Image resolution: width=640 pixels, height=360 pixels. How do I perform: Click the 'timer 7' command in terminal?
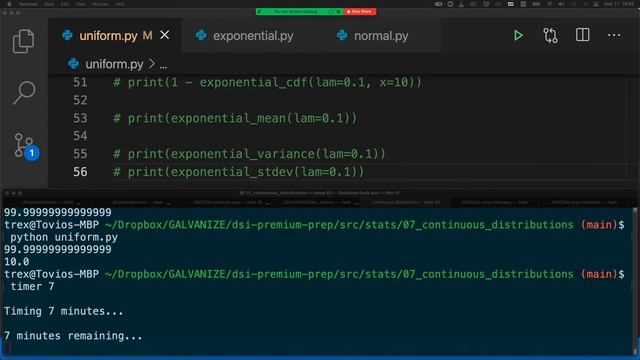click(x=32, y=287)
